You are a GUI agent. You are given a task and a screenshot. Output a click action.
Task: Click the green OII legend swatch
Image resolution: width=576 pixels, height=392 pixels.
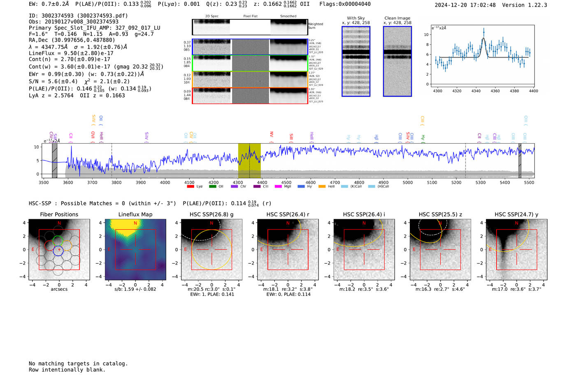(212, 186)
